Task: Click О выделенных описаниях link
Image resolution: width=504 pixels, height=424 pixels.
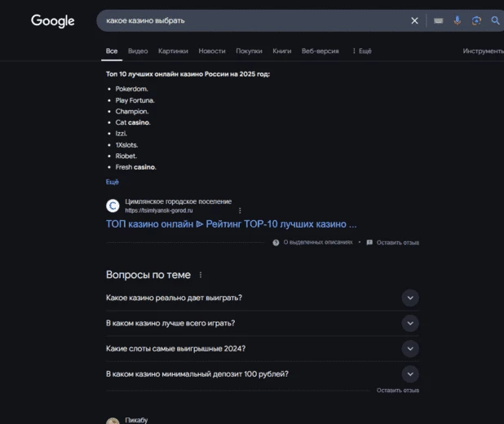Action: (x=318, y=242)
